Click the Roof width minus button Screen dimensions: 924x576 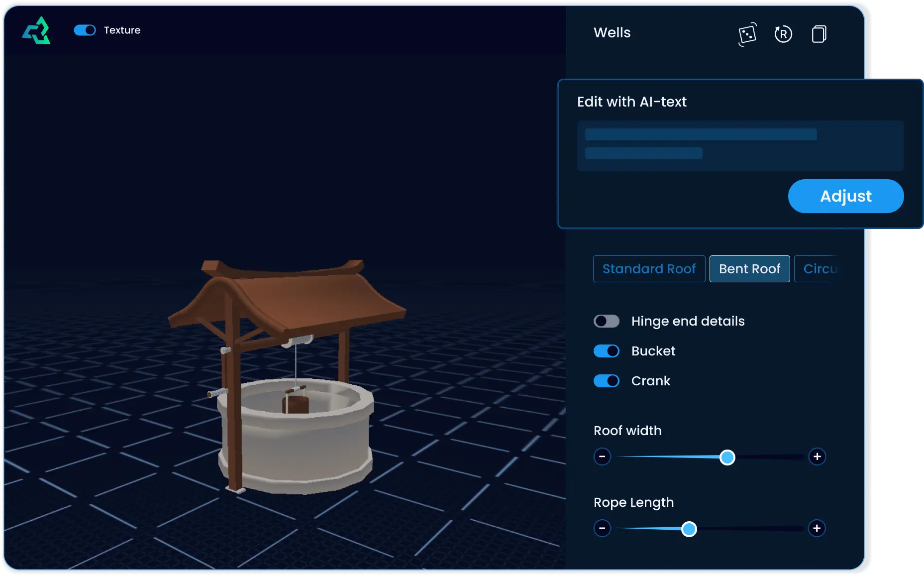(602, 457)
